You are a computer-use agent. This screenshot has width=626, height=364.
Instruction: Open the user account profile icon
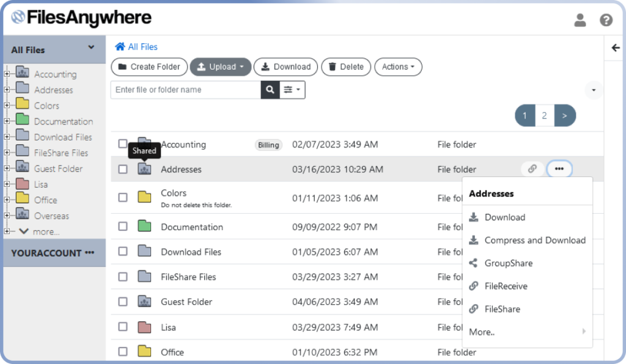coord(580,20)
